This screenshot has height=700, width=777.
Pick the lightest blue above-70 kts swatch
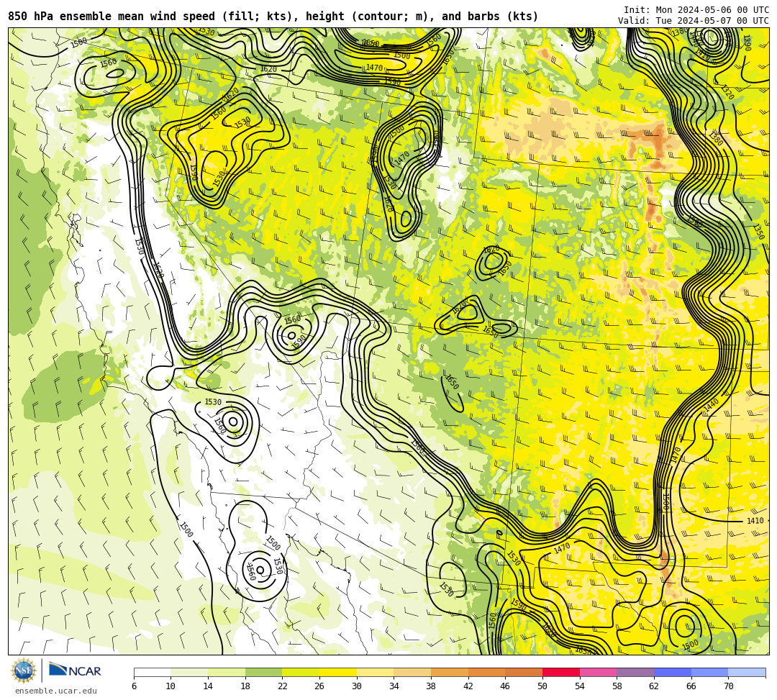click(x=747, y=672)
